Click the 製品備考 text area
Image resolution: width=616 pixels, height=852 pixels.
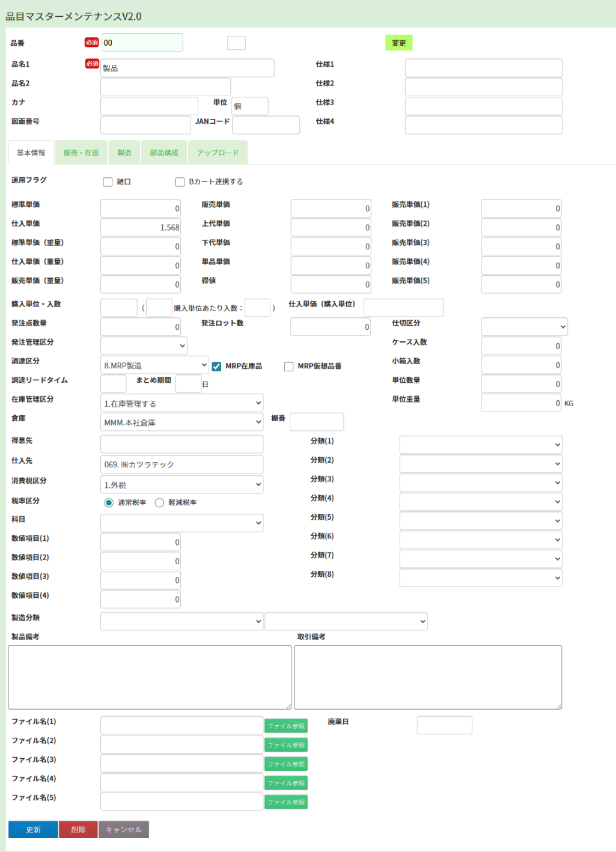pos(150,677)
